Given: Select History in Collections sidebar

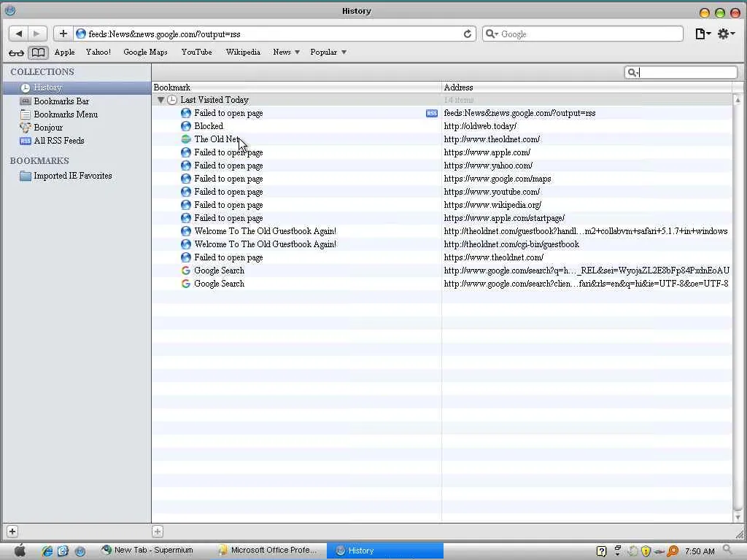Looking at the screenshot, I should tap(77, 87).
